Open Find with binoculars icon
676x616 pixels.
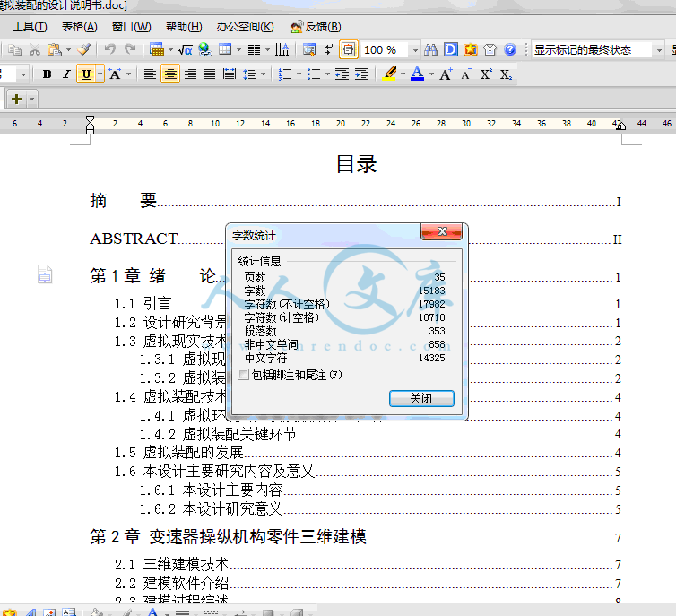(x=430, y=49)
